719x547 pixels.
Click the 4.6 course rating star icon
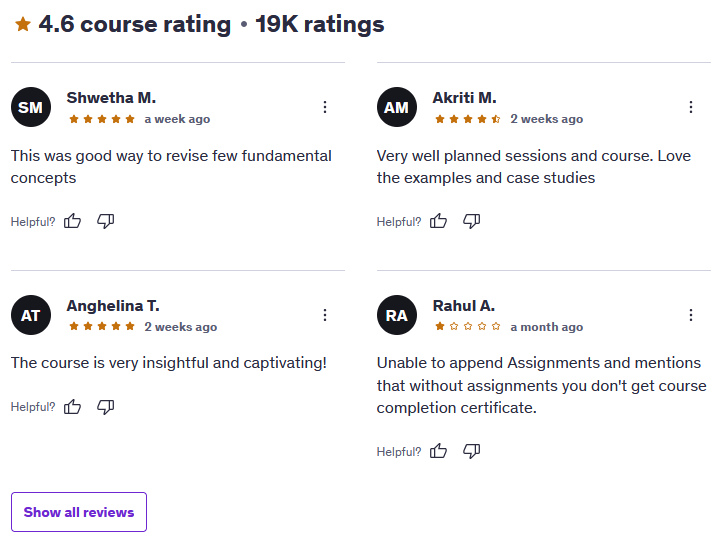pyautogui.click(x=23, y=24)
